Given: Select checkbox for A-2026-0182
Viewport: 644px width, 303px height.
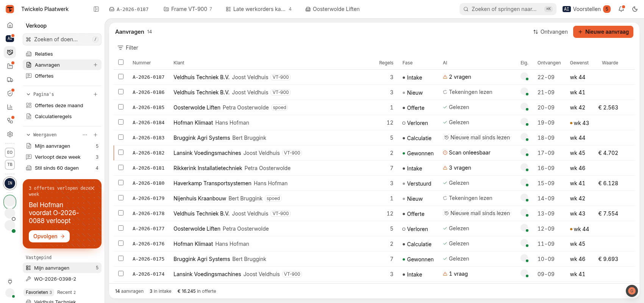Looking at the screenshot, I should [x=121, y=152].
